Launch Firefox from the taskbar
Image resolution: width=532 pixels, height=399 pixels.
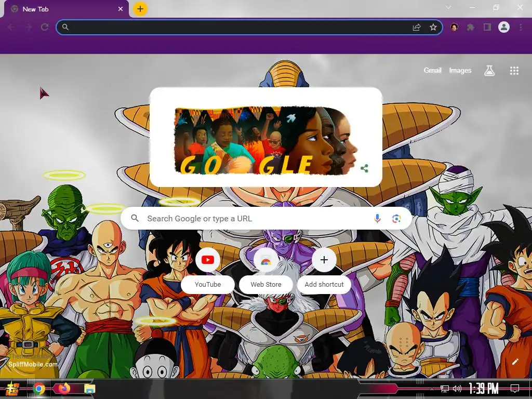pos(64,389)
